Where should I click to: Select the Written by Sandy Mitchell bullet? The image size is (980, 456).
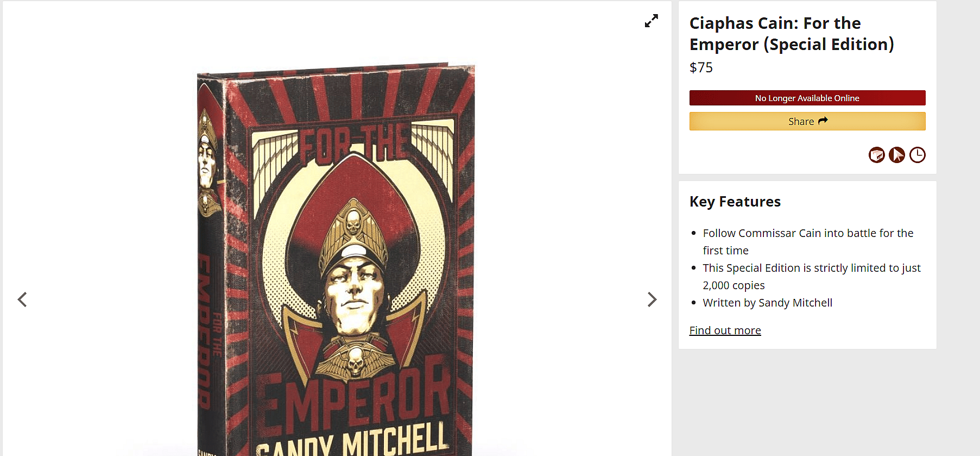(767, 303)
